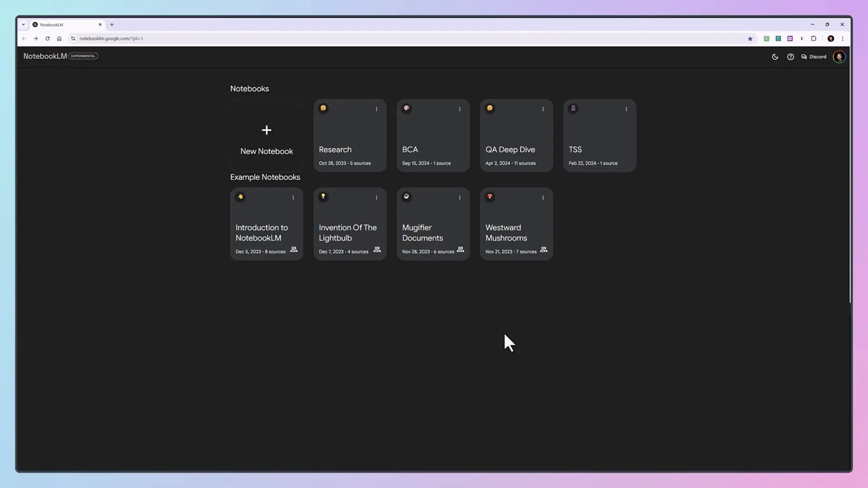The image size is (868, 488).
Task: Click the Discord chat icon
Action: (x=804, y=56)
